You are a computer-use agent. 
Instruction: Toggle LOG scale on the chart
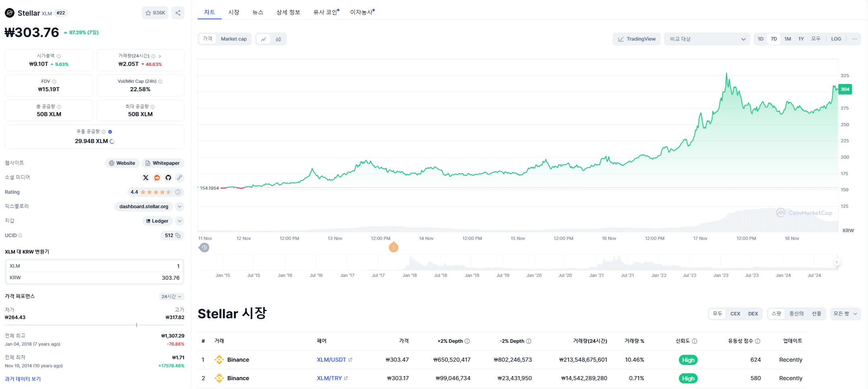point(836,39)
